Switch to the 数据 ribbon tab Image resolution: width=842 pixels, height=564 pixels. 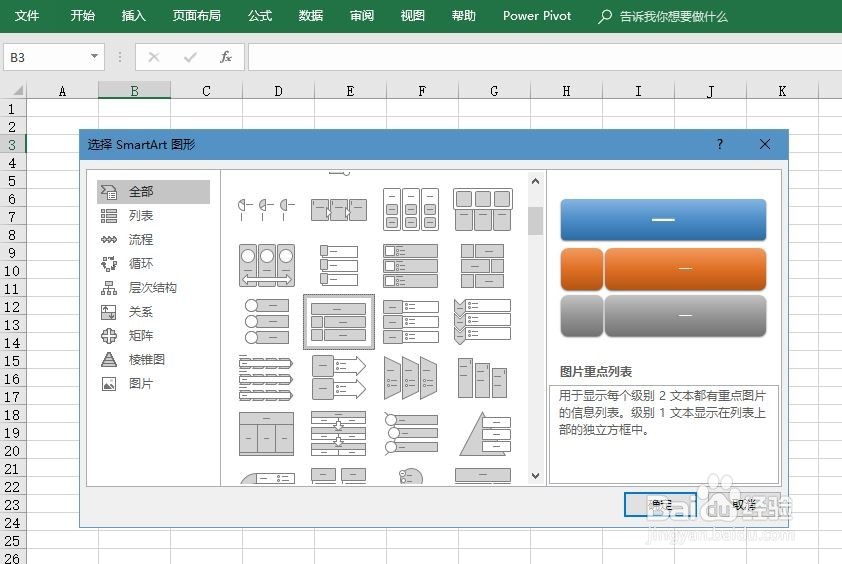pyautogui.click(x=311, y=16)
